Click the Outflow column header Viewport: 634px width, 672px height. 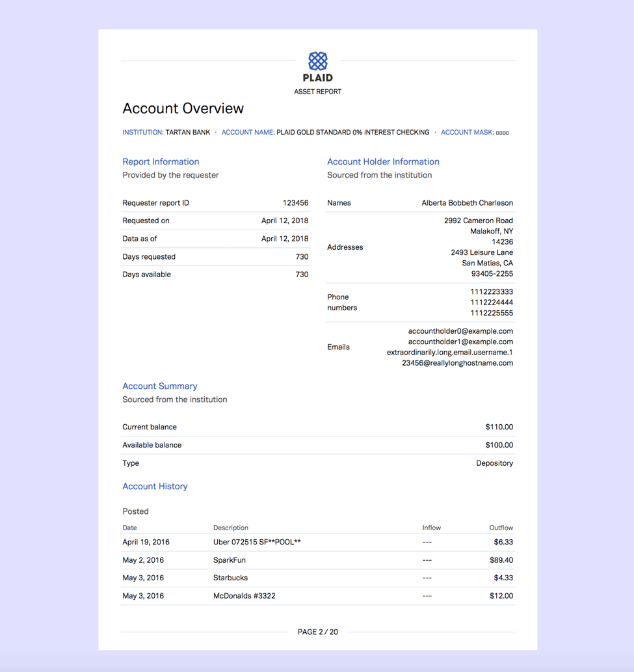[501, 528]
